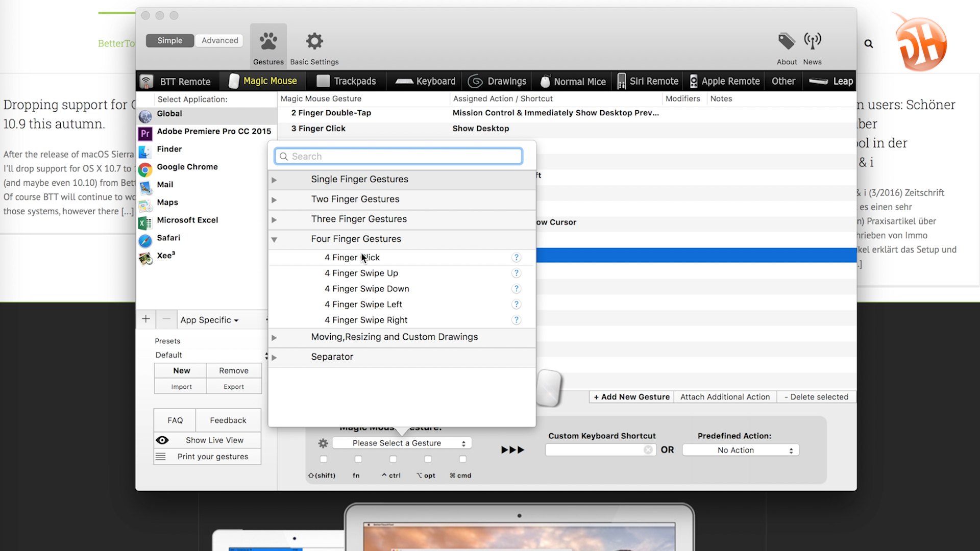The width and height of the screenshot is (980, 551).
Task: Expand Two Finger Gestures group
Action: click(274, 200)
